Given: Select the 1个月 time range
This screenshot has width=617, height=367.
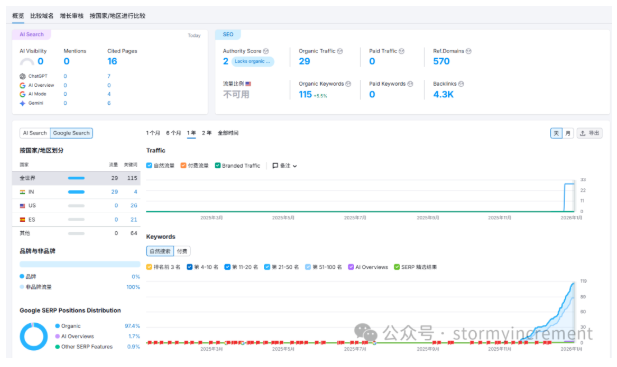Looking at the screenshot, I should pos(153,133).
